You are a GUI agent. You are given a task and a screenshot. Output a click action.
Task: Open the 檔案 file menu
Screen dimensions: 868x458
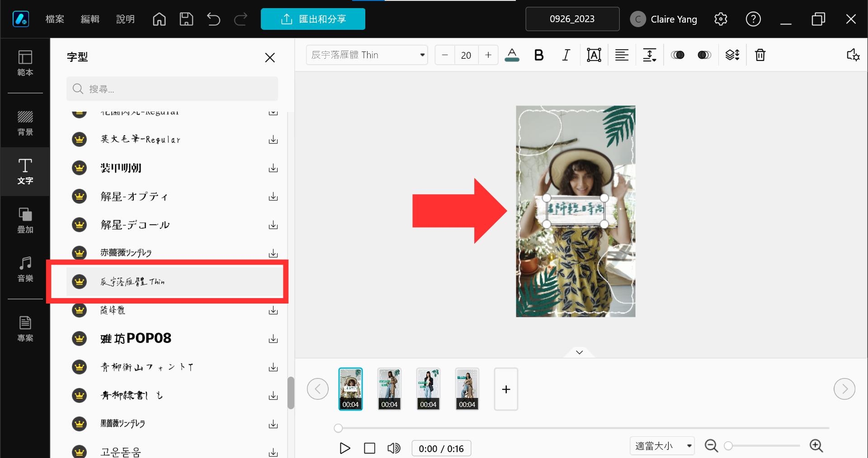point(55,19)
